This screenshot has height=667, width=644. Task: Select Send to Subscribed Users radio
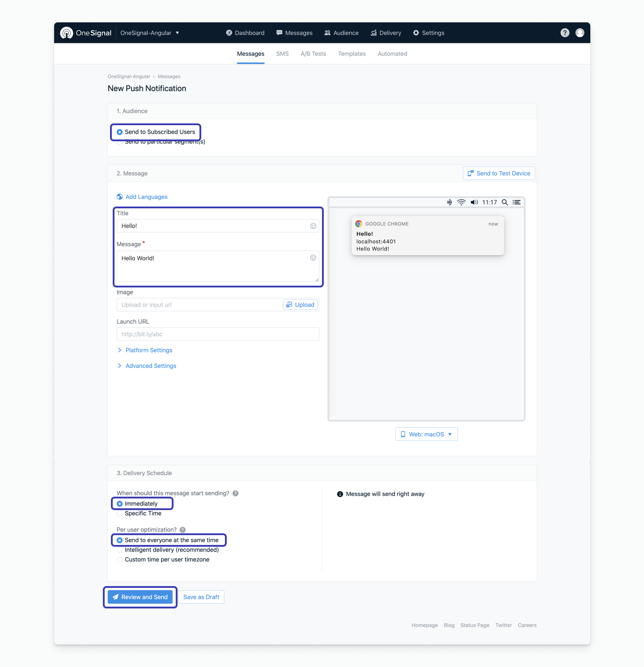click(119, 132)
